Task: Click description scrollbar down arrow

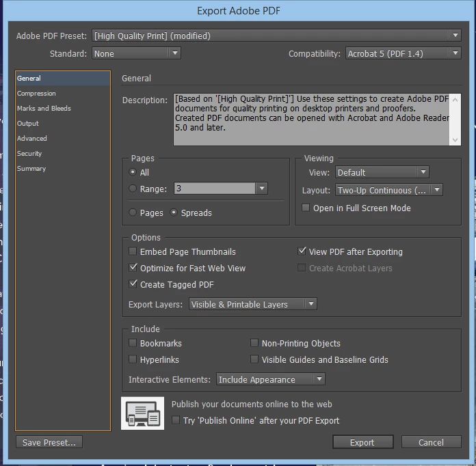Action: point(455,139)
